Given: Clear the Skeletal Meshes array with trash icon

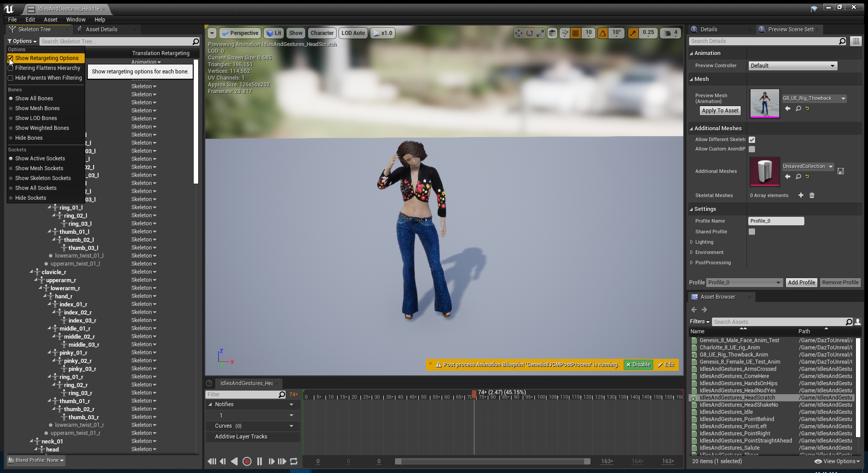Looking at the screenshot, I should [x=812, y=195].
